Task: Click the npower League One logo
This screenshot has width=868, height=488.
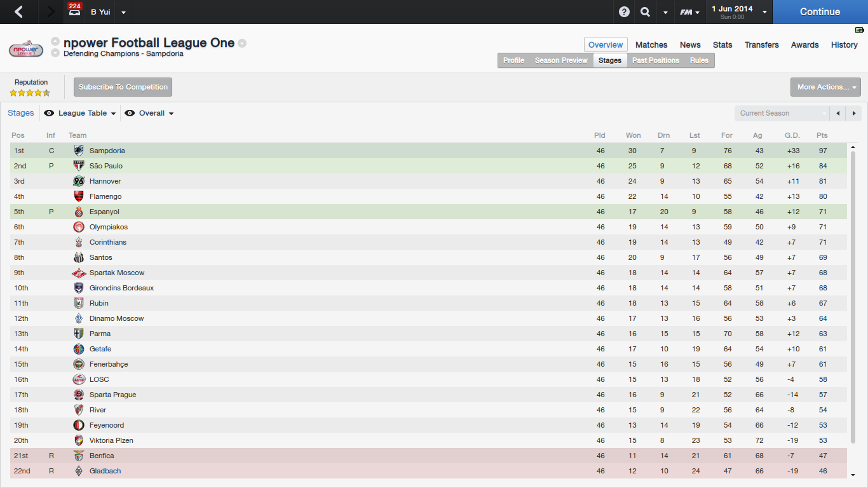Action: pos(26,50)
